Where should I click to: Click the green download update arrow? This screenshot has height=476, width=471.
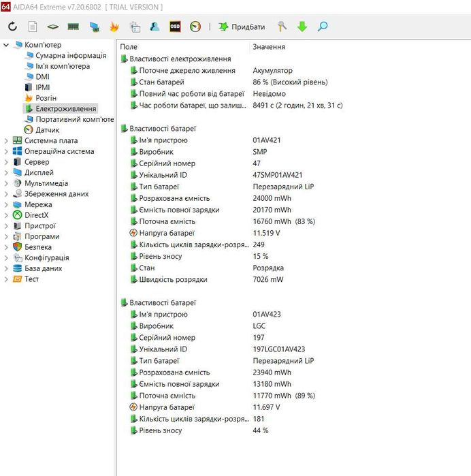pyautogui.click(x=302, y=27)
